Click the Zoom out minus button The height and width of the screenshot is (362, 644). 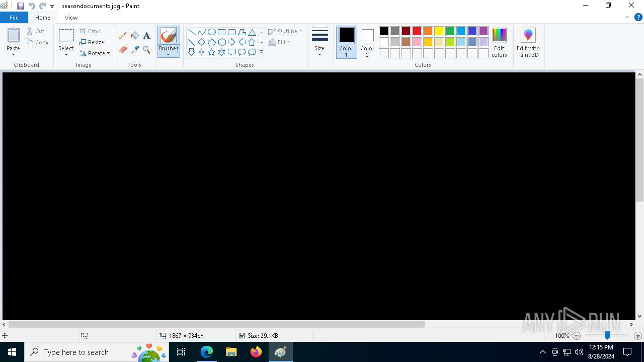pos(577,336)
